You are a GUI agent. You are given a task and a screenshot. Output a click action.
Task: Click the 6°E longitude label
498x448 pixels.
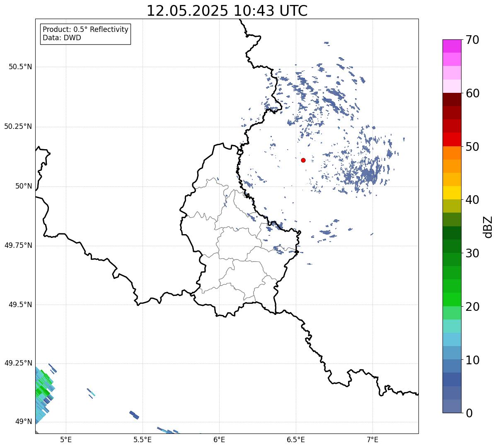[x=219, y=439]
